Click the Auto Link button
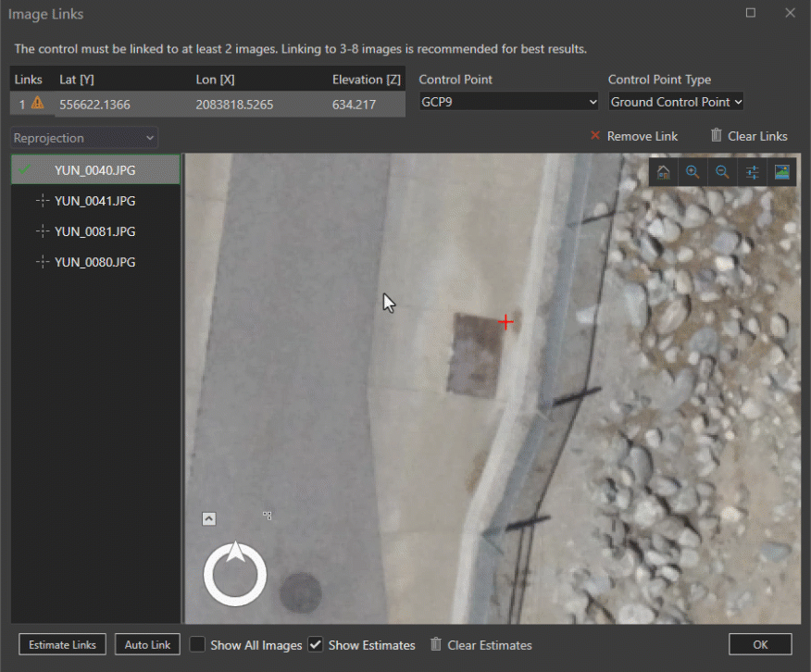811x672 pixels. coord(146,644)
